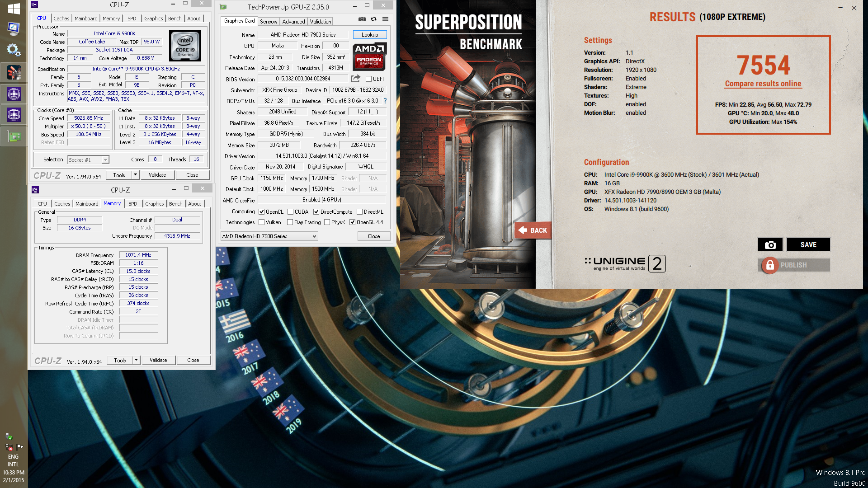This screenshot has height=488, width=868.
Task: Switch to the Validation tab in GPU-Z
Action: pyautogui.click(x=321, y=21)
